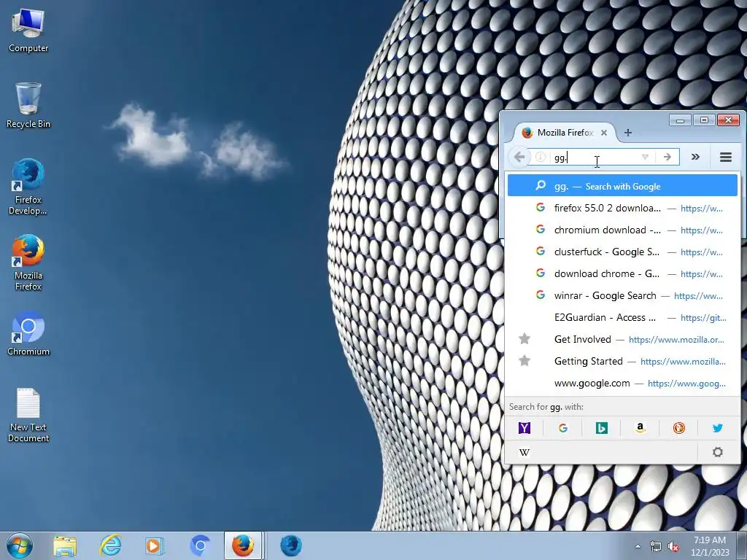Screen dimensions: 747x560
Task: Click Firefox Developer Edition taskbar icon
Action: (290, 545)
